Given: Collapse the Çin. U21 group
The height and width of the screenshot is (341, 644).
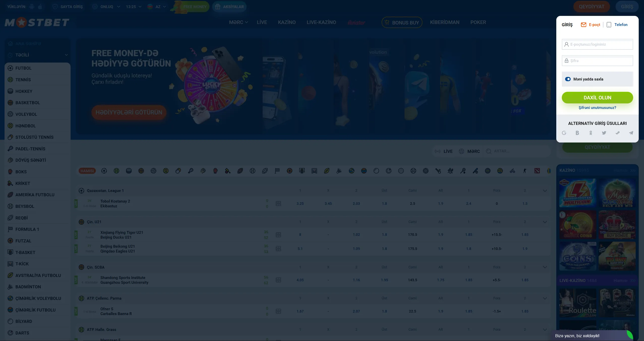Looking at the screenshot, I should coord(545,222).
